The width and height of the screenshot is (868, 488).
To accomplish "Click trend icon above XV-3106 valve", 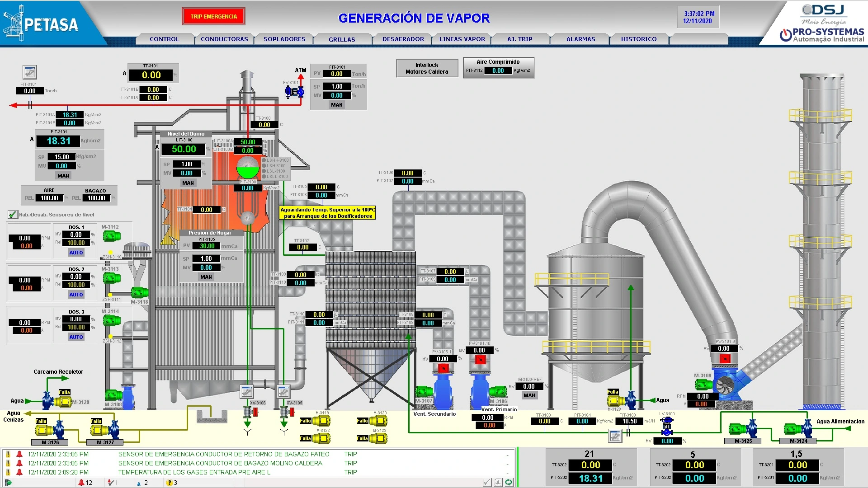I will point(246,391).
